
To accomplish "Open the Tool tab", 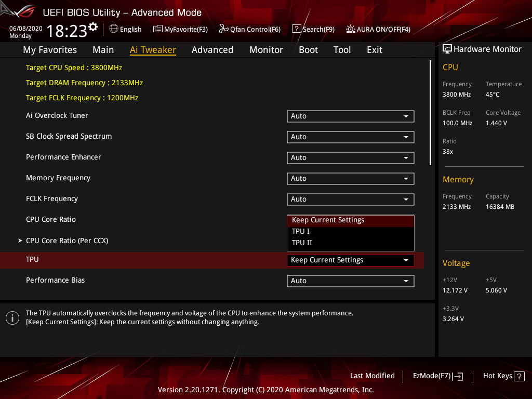I will (x=342, y=50).
